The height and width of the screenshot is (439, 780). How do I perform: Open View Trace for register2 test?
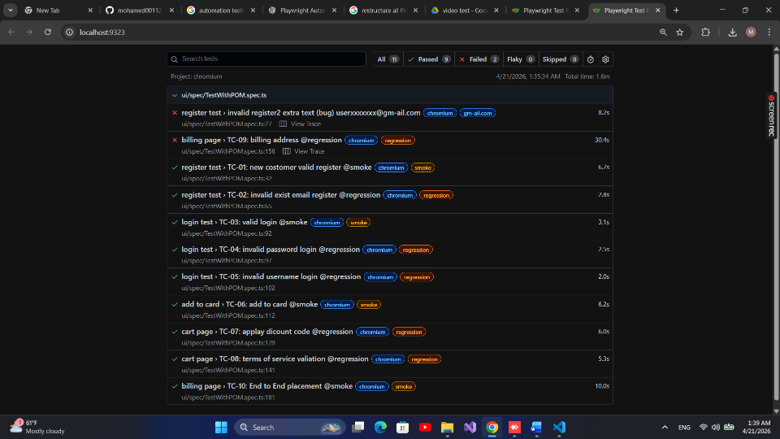click(300, 124)
